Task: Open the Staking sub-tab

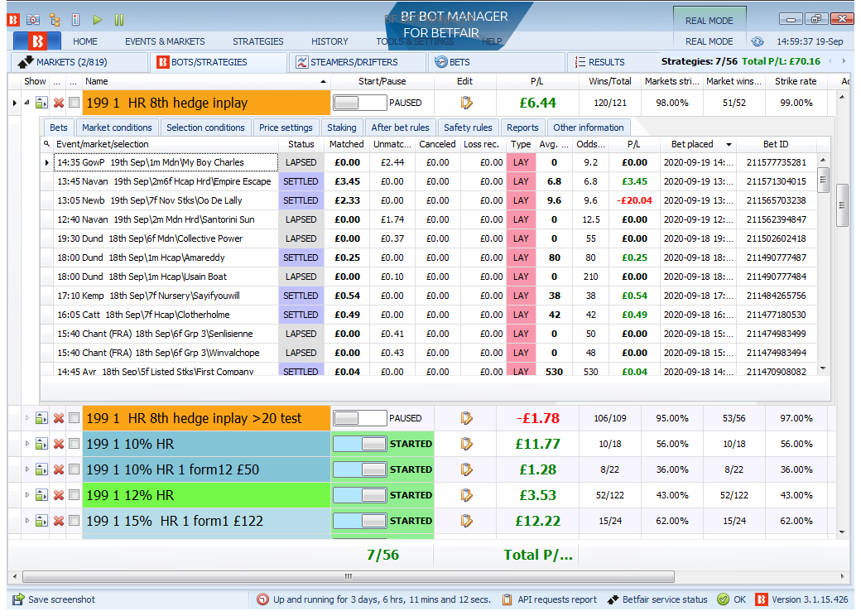Action: tap(342, 128)
